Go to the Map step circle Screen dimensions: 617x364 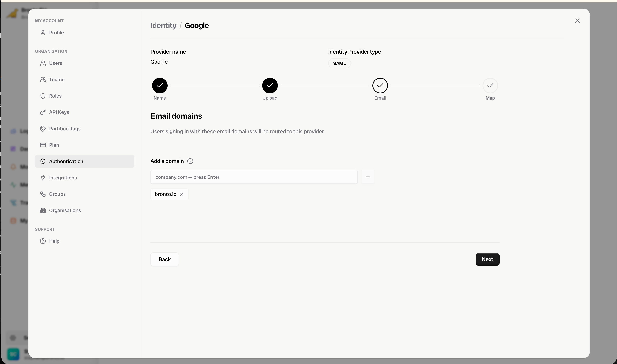[x=490, y=86]
